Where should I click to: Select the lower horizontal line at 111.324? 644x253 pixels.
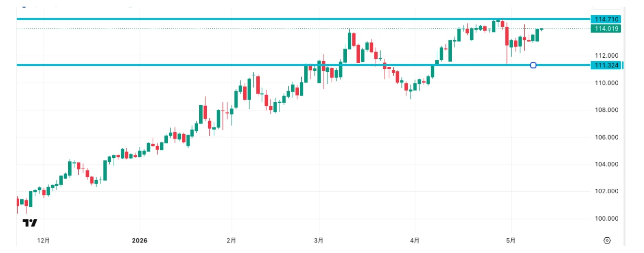[x=303, y=65]
